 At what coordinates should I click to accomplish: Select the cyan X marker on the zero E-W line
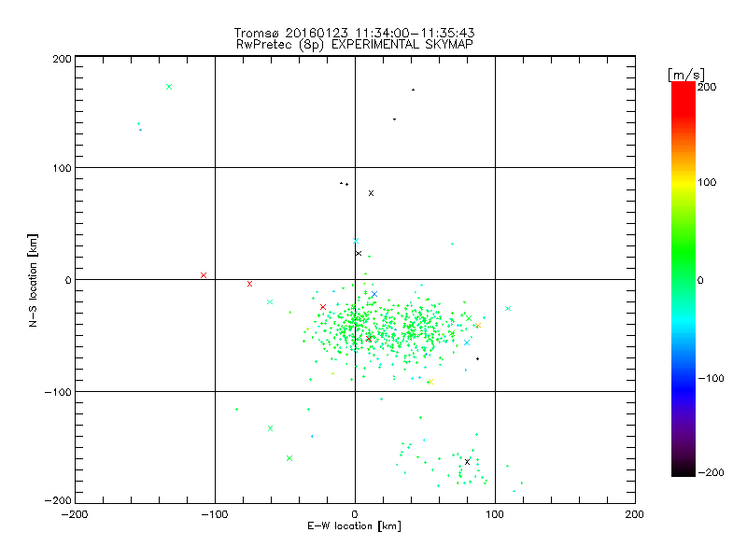pos(356,241)
